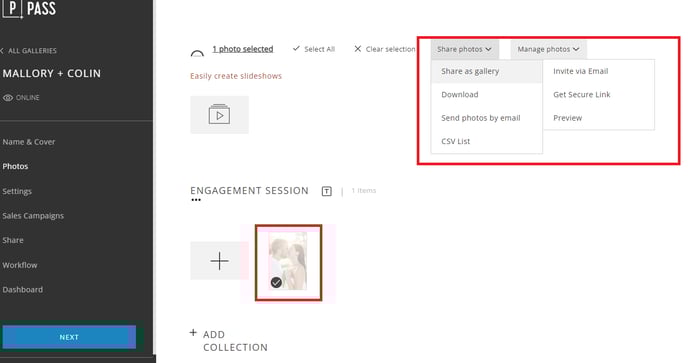This screenshot has width=688, height=363.
Task: Open the slideshow creation icon tile
Action: 219,115
